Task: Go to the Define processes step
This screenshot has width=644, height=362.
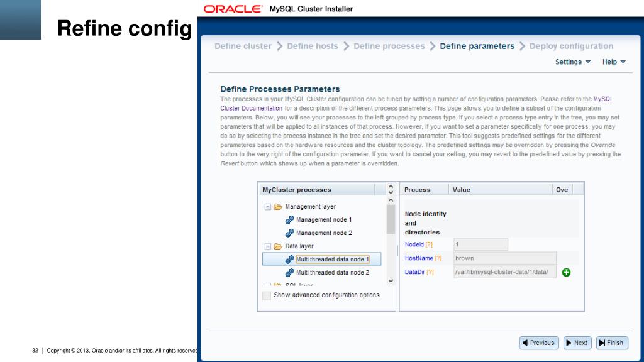Action: [389, 46]
